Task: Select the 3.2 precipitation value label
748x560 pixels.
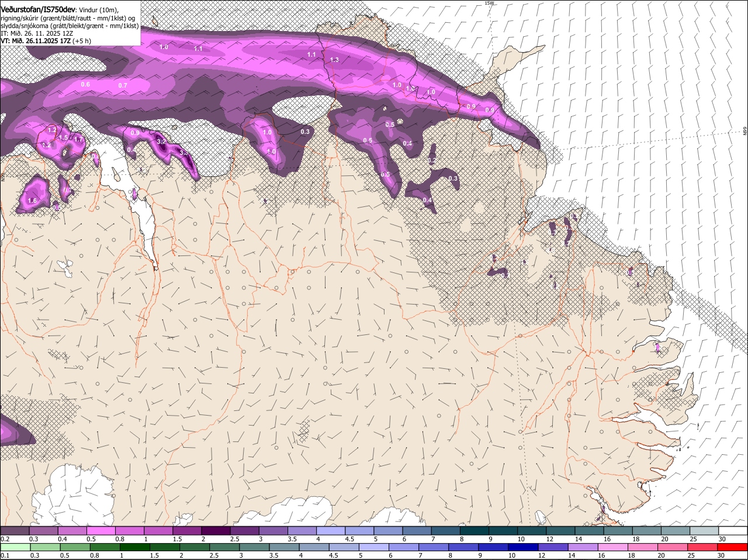Action: coord(162,141)
